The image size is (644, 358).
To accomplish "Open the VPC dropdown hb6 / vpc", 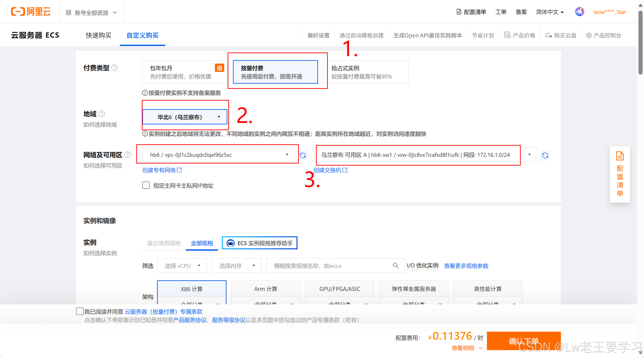I will click(219, 155).
